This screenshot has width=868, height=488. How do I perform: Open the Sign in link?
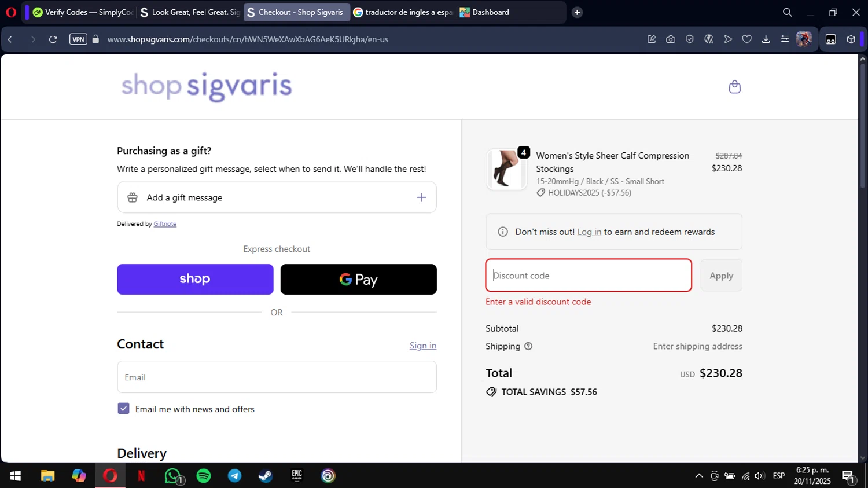(x=423, y=346)
